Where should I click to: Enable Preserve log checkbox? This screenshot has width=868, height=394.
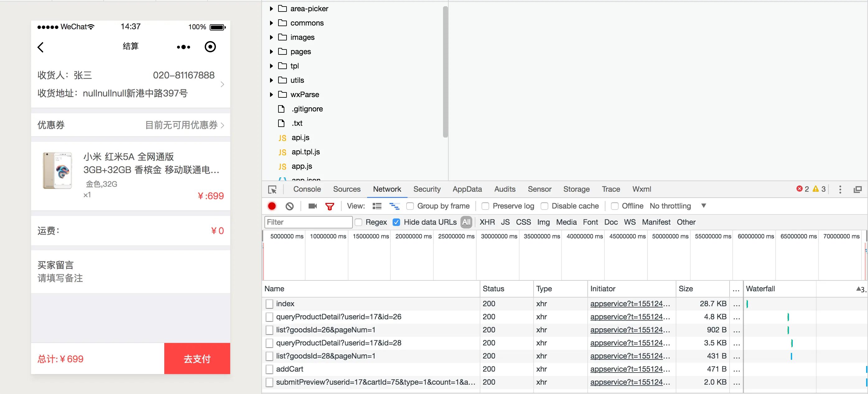(485, 206)
